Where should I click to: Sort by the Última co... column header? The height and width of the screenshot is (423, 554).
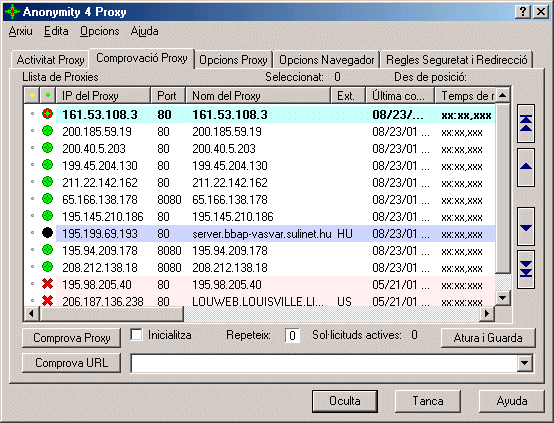(400, 95)
